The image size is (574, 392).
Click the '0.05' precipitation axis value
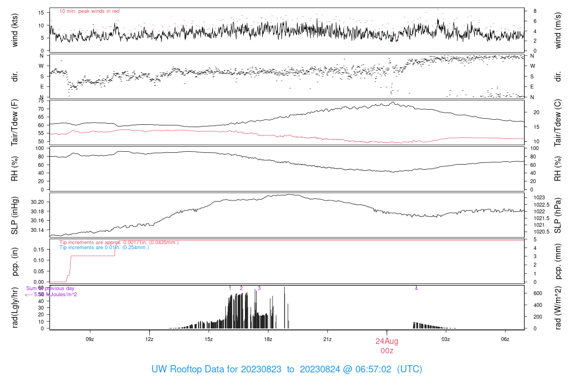(39, 272)
